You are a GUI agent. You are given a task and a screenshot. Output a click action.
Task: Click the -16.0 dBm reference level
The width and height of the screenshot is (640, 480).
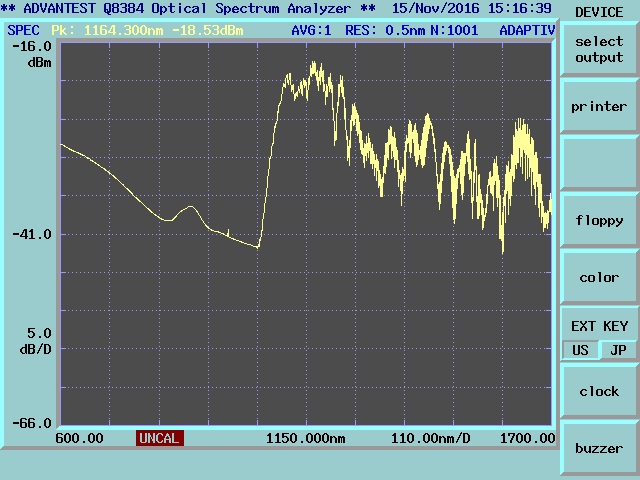click(33, 54)
